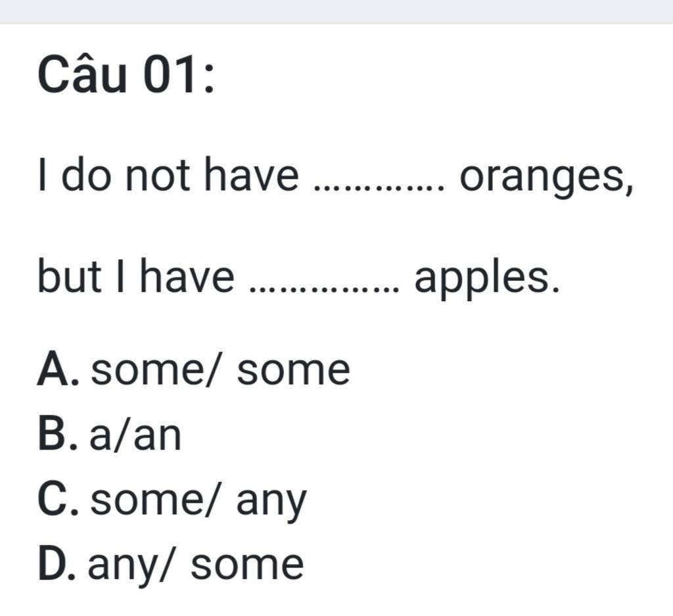Click the "Câu 01:" question heading

pos(126,77)
